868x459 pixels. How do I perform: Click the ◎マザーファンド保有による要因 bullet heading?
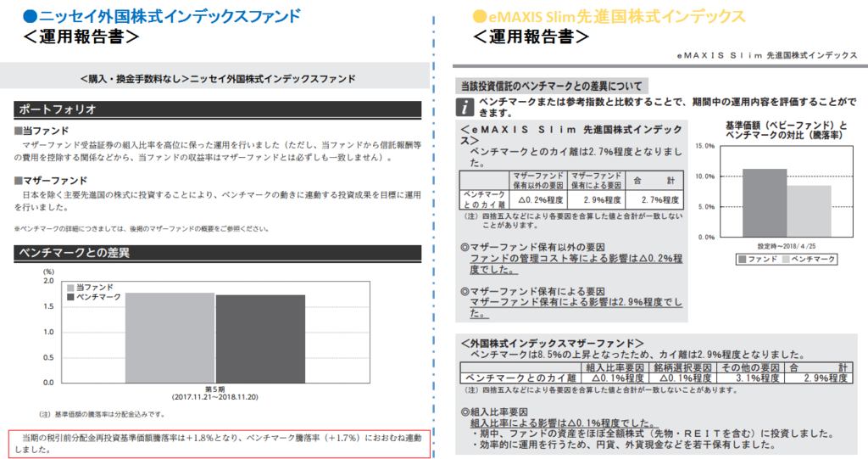coord(532,292)
